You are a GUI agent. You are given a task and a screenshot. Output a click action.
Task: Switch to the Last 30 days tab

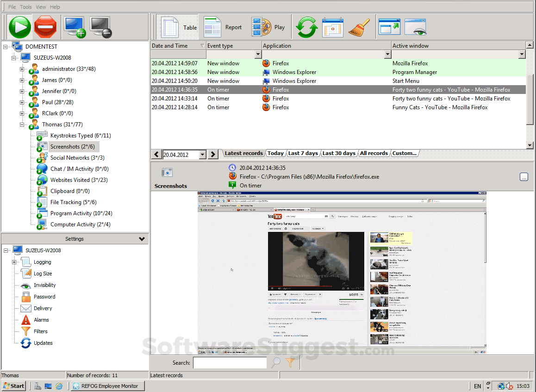tap(338, 153)
